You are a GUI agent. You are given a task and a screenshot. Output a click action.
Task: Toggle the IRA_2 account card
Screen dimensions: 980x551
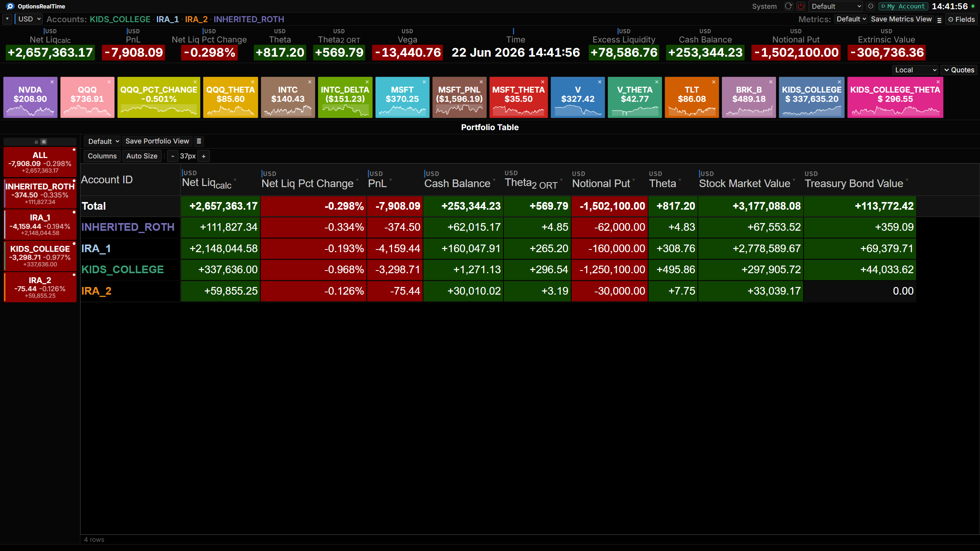[40, 287]
